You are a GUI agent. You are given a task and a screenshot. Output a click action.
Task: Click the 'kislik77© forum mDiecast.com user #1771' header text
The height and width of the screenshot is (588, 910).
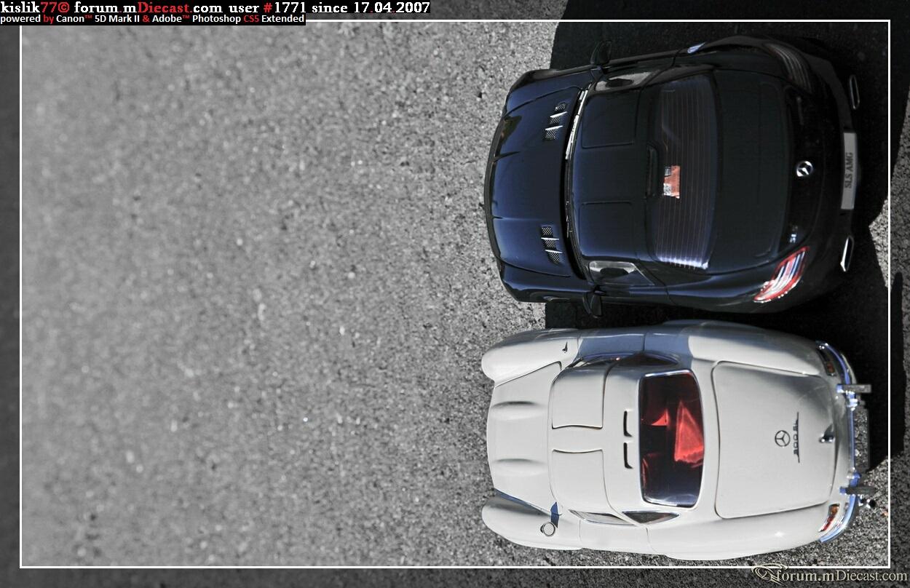pyautogui.click(x=215, y=7)
